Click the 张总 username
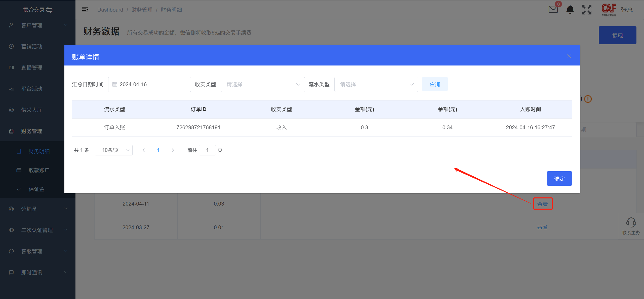The image size is (644, 299). pyautogui.click(x=627, y=10)
